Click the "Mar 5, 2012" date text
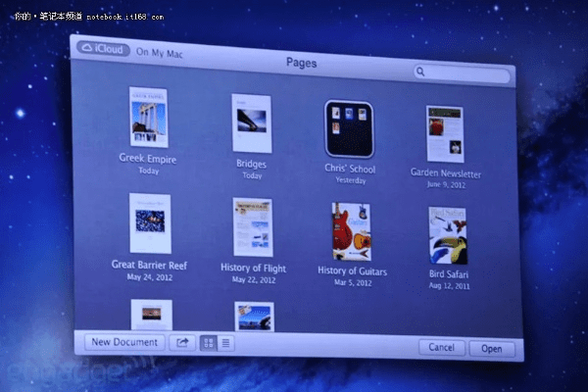This screenshot has height=392, width=588. pyautogui.click(x=353, y=283)
